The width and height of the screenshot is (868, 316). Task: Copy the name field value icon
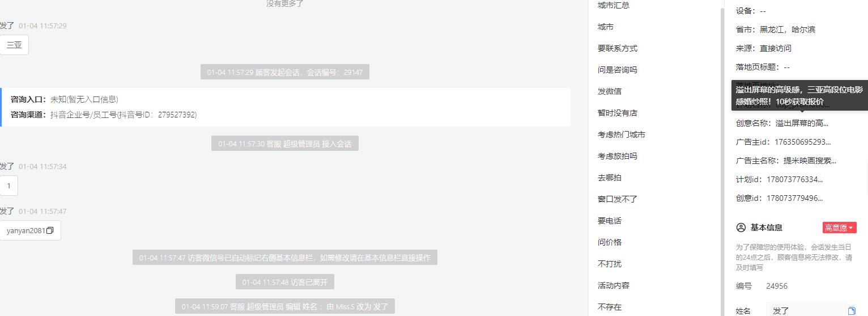pyautogui.click(x=852, y=311)
